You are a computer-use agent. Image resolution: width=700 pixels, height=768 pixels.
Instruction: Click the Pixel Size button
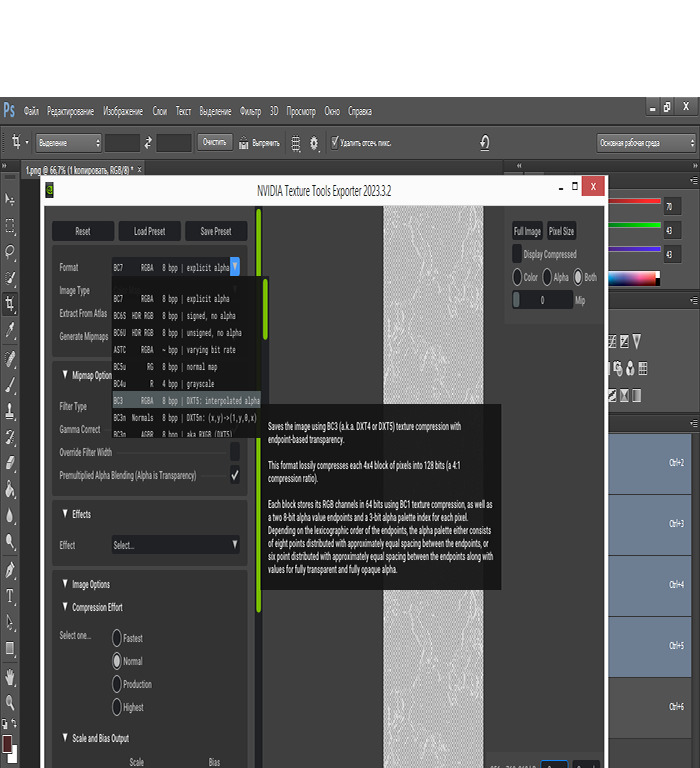[561, 231]
